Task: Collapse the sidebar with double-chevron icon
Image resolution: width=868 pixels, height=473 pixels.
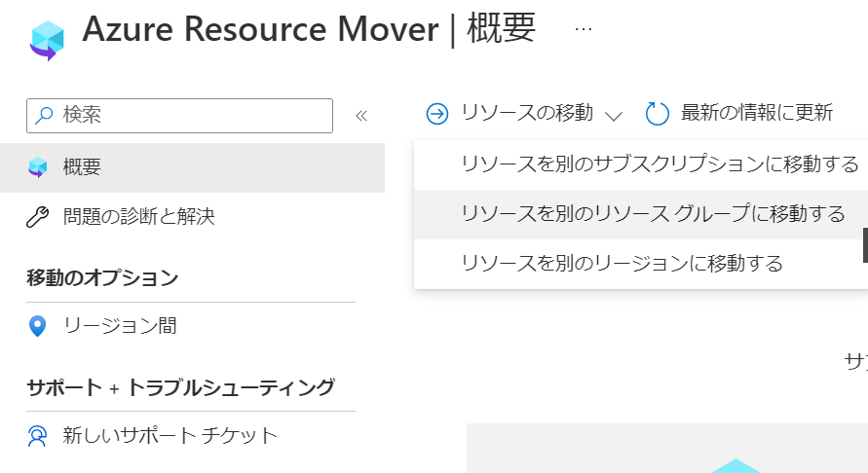Action: coord(361,116)
